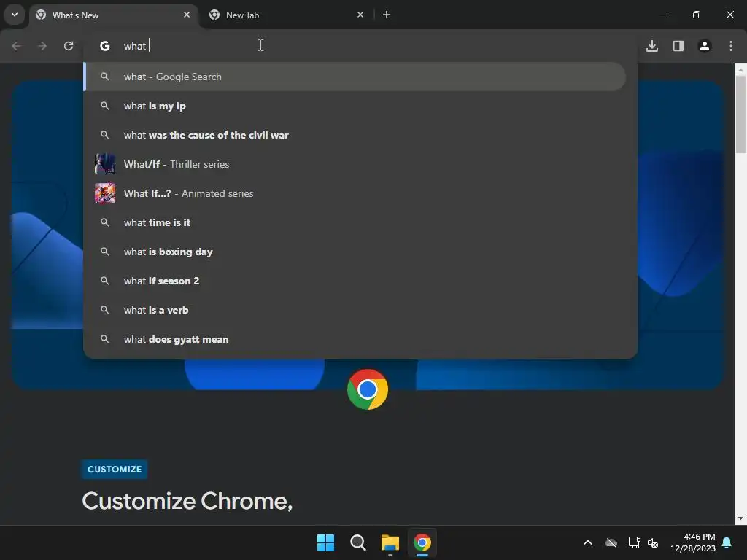Open Chrome's three-dot menu
This screenshot has height=560, width=747.
731,46
